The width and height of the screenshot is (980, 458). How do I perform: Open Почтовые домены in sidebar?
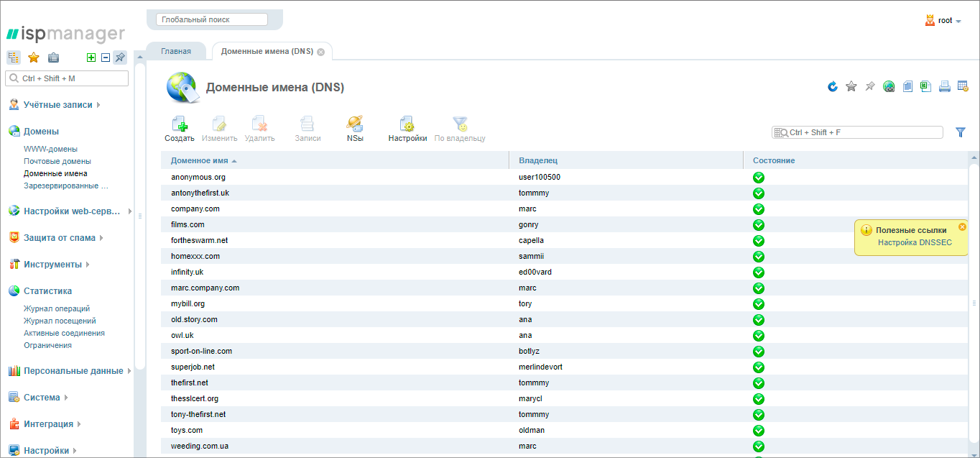57,161
